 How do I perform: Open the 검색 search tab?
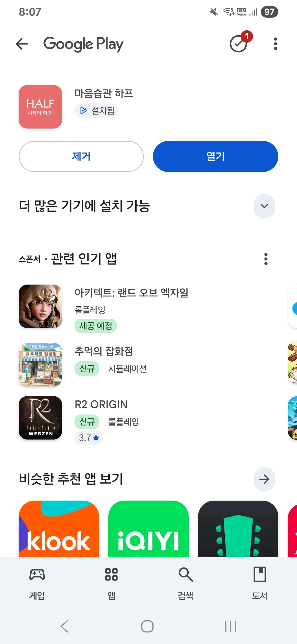coord(186,583)
